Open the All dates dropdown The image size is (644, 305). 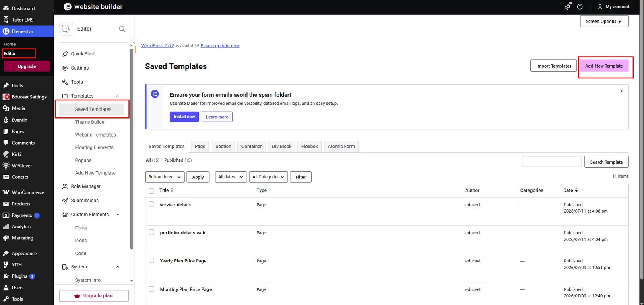pyautogui.click(x=231, y=177)
